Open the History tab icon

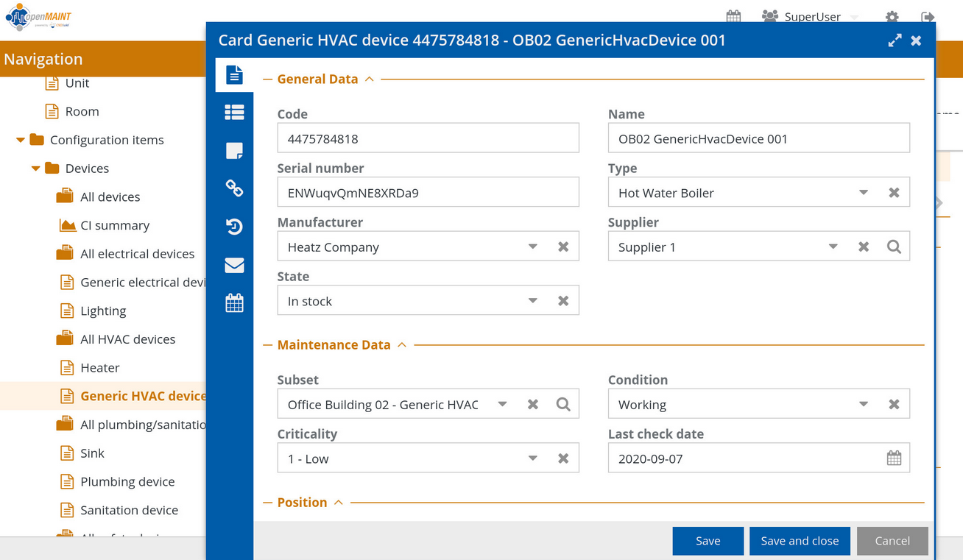pyautogui.click(x=234, y=227)
